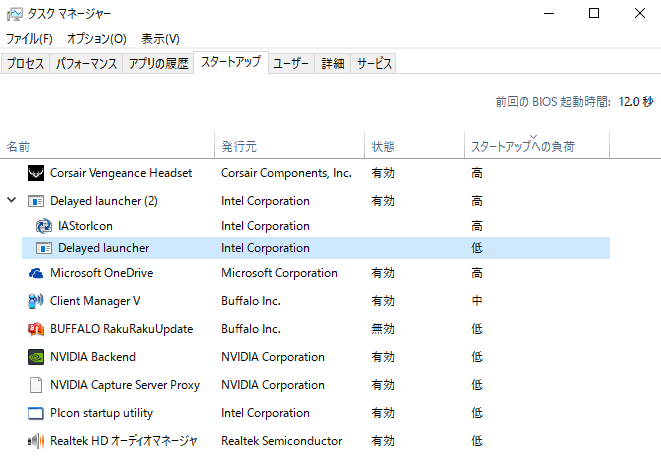This screenshot has width=661, height=468.
Task: Switch to the ユーザー tab
Action: point(291,64)
